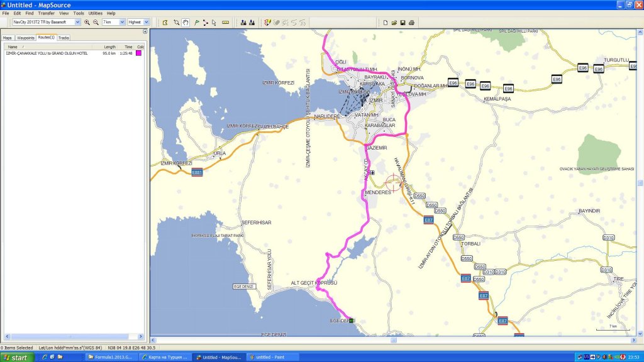Image resolution: width=644 pixels, height=362 pixels.
Task: Open the File menu
Action: point(6,13)
